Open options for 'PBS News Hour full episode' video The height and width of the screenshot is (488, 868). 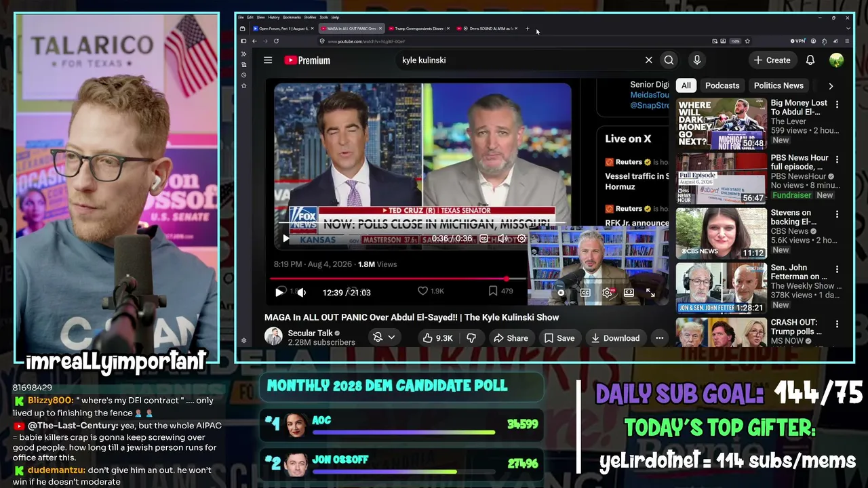click(x=837, y=159)
